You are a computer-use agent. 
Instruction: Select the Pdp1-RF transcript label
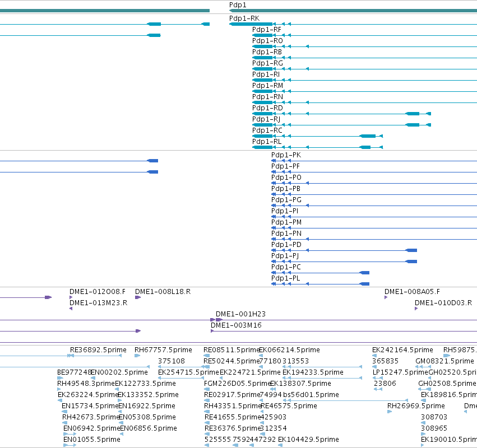[266, 30]
